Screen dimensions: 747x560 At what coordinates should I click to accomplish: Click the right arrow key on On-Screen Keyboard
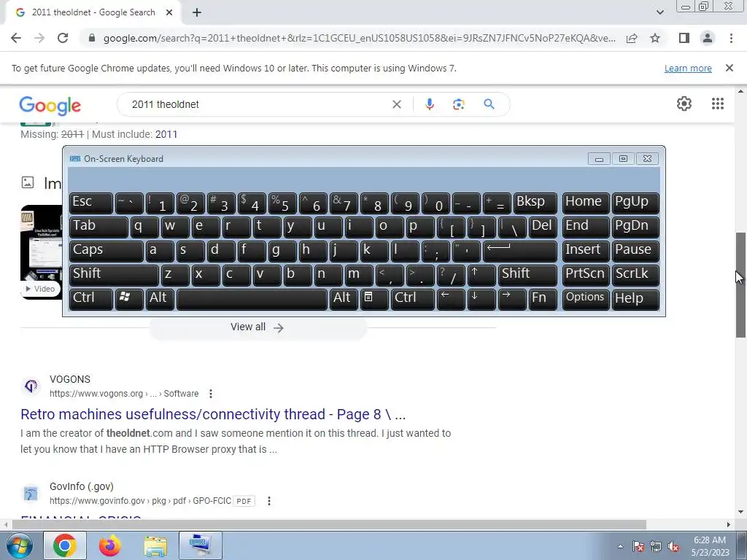pyautogui.click(x=511, y=298)
